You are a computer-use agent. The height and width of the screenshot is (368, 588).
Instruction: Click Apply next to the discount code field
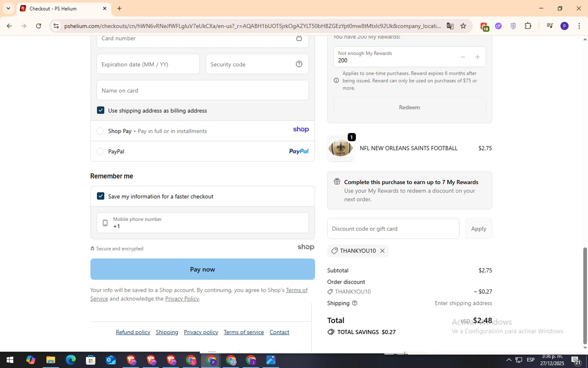(479, 228)
